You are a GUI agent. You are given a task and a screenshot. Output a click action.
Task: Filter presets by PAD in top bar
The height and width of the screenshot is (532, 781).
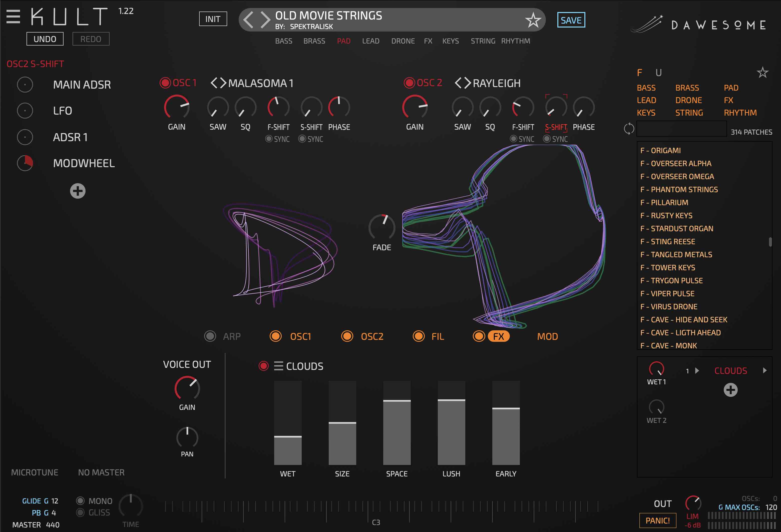[343, 41]
